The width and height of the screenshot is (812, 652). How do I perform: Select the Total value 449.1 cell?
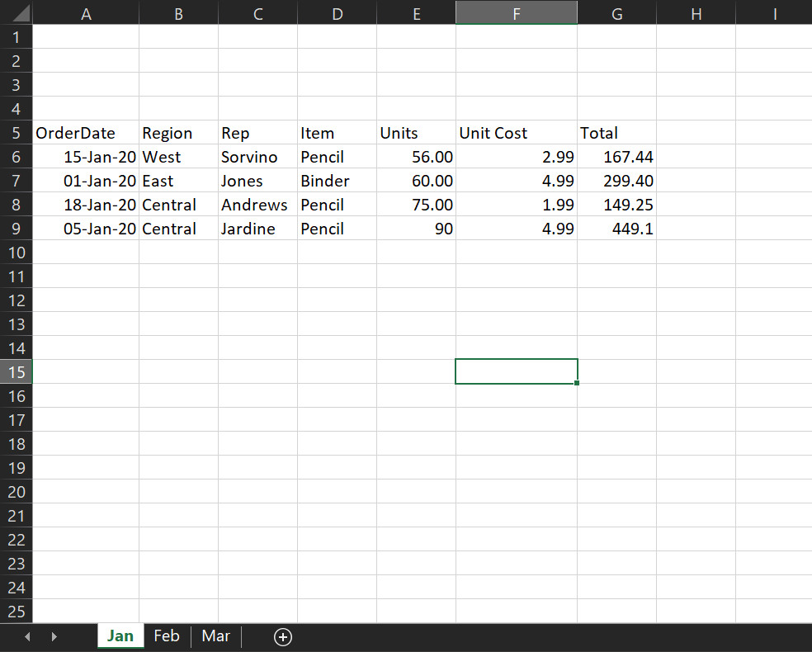click(x=616, y=229)
